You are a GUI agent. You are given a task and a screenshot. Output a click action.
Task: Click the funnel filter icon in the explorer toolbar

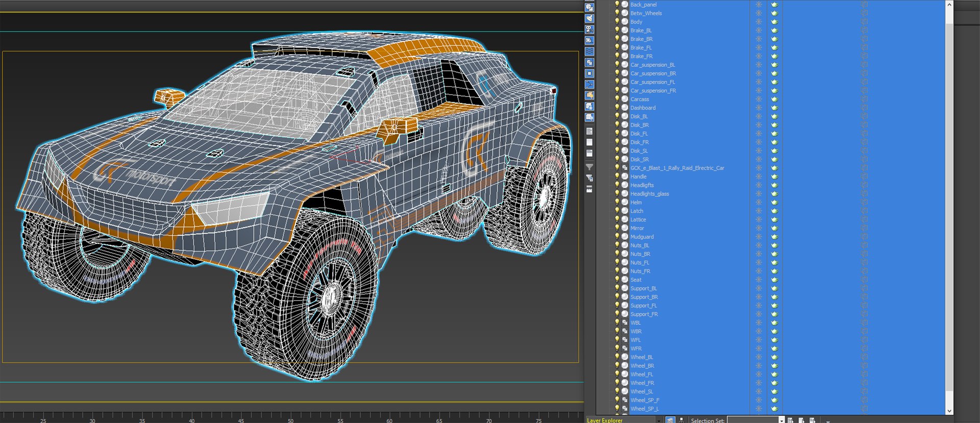(x=590, y=167)
